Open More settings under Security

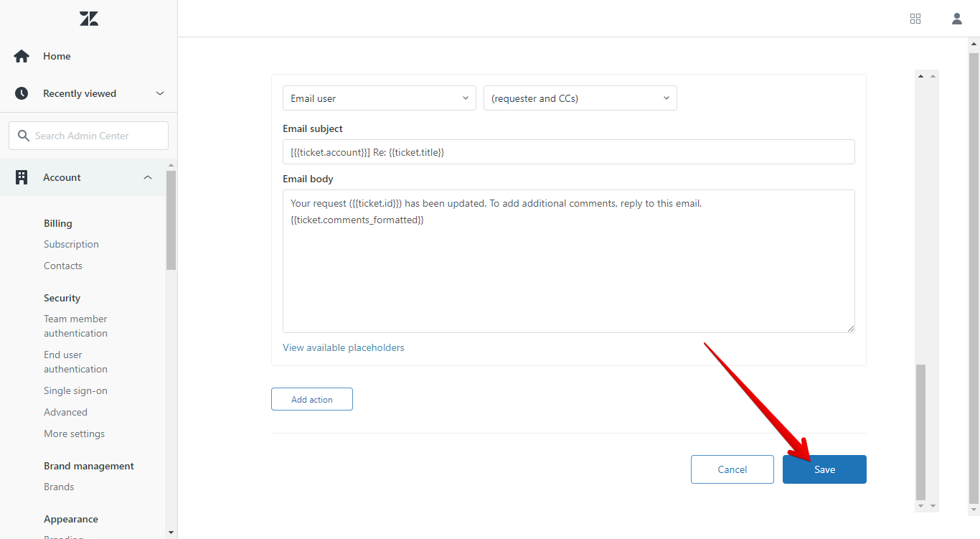(74, 433)
